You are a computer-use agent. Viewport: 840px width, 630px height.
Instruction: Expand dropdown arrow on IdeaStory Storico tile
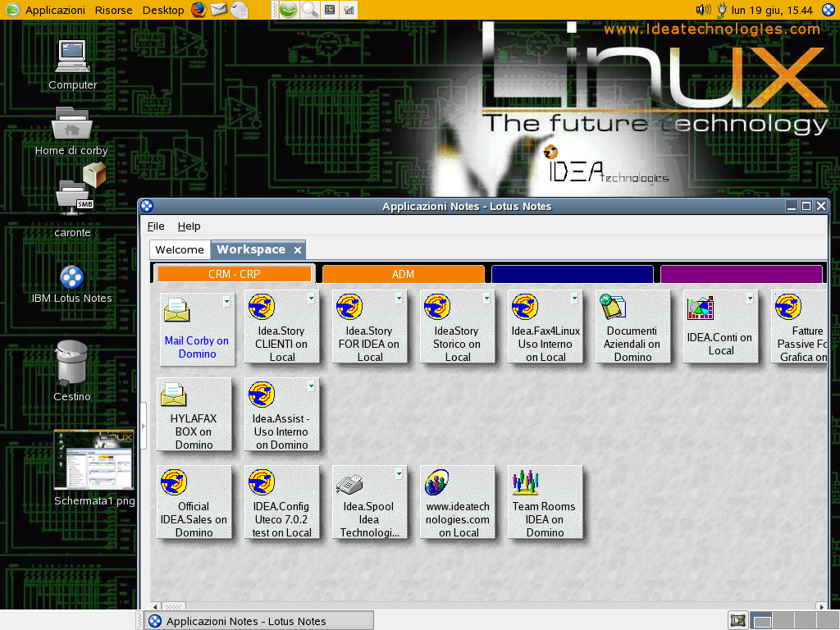487,299
